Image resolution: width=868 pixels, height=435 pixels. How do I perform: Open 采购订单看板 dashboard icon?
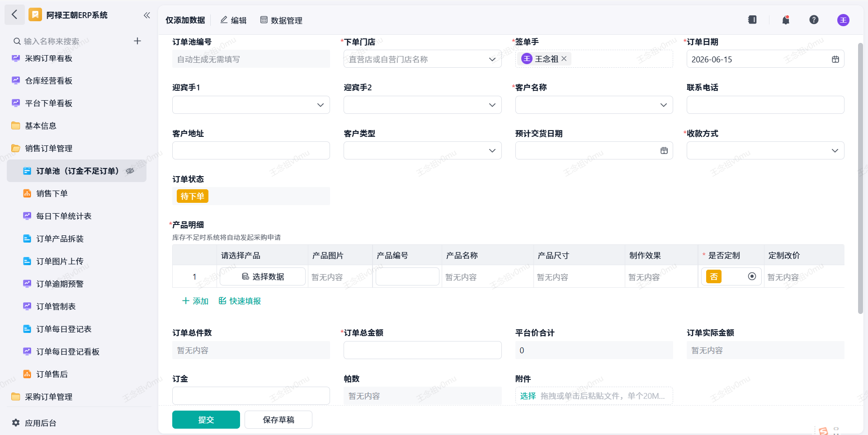tap(16, 58)
